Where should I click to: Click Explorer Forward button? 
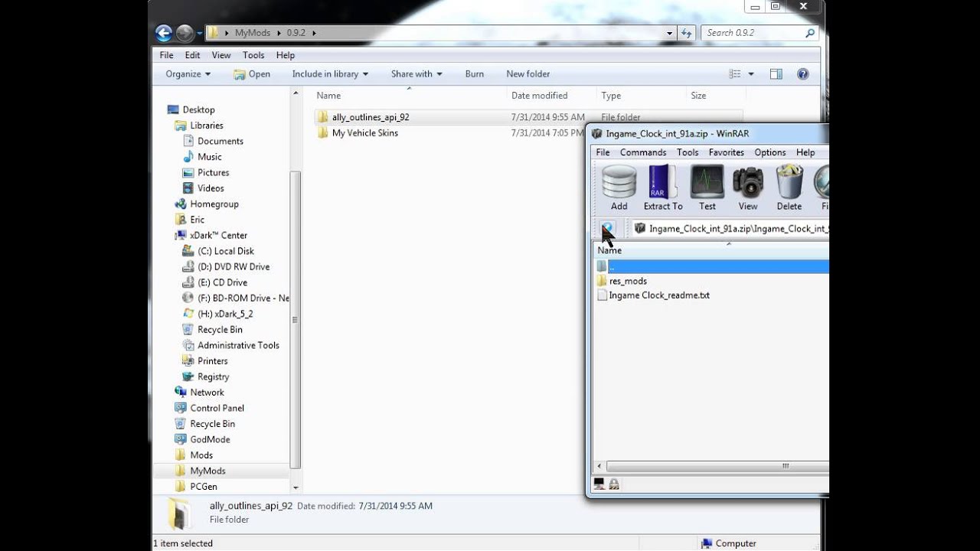(x=185, y=33)
